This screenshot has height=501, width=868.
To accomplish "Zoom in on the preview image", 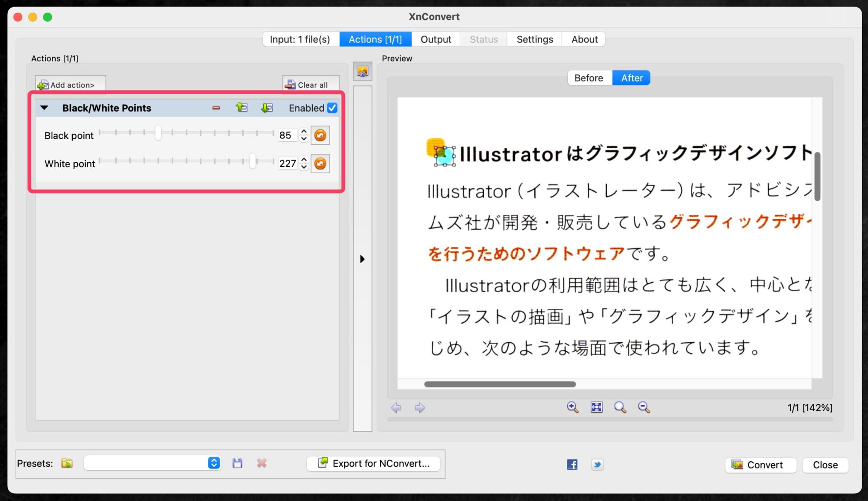I will [572, 407].
